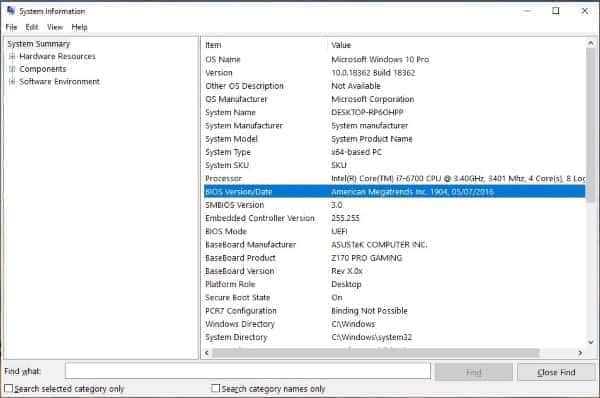
Task: Click the horizontal scrollbar left arrow
Action: click(207, 352)
